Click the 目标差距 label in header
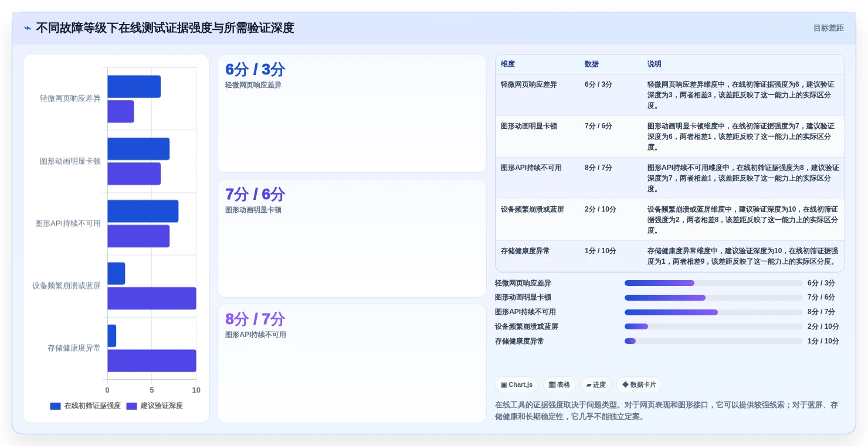Image resolution: width=868 pixels, height=446 pixels. pos(828,28)
